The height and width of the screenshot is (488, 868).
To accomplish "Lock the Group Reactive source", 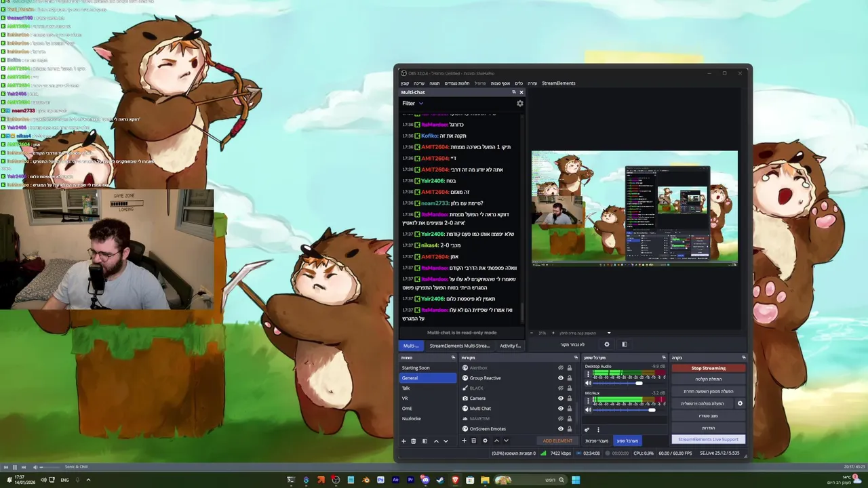I will click(x=570, y=378).
